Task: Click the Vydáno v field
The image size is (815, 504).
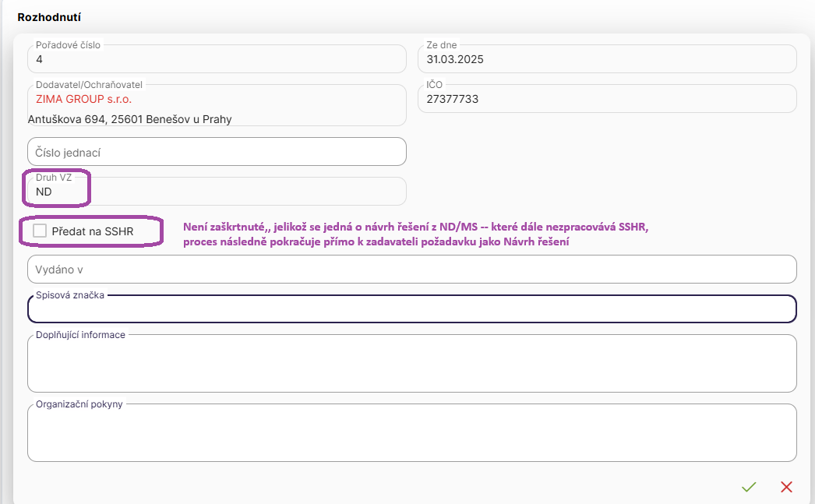Action: coord(411,270)
